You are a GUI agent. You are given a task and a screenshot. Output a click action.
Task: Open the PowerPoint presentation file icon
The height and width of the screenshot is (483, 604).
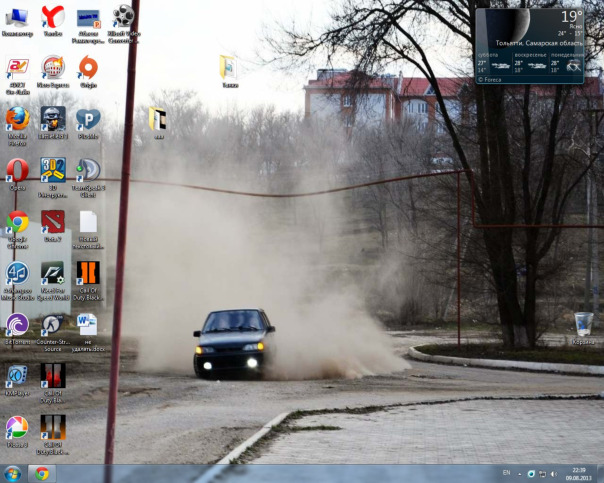[x=88, y=25]
